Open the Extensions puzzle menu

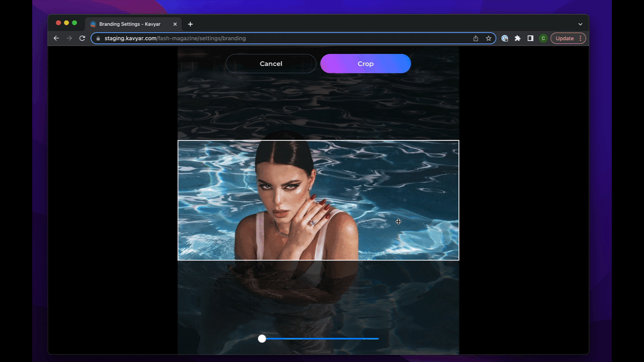pyautogui.click(x=517, y=38)
